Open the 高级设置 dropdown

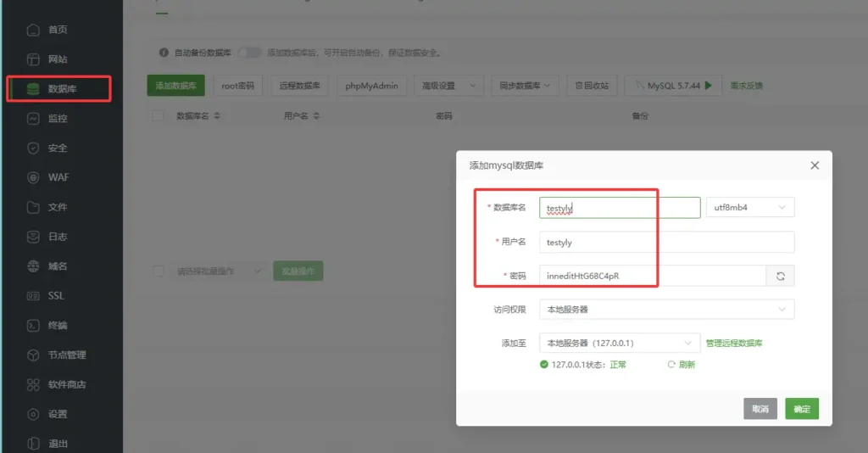(x=449, y=86)
